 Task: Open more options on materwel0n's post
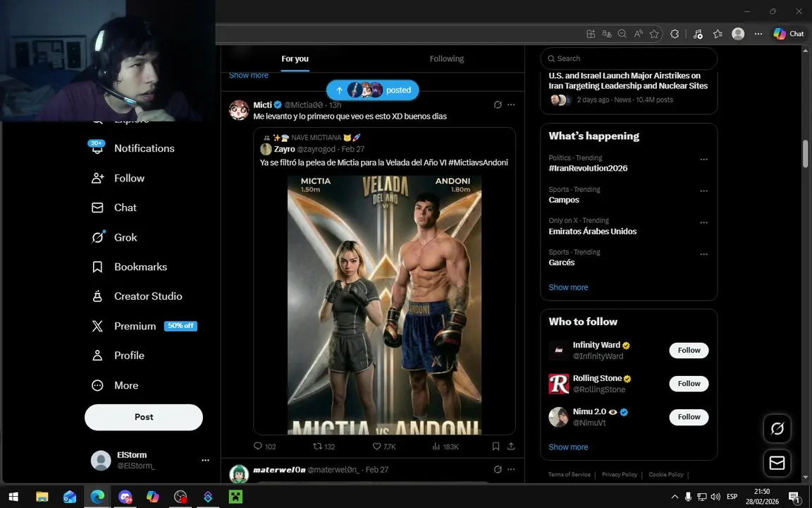511,469
